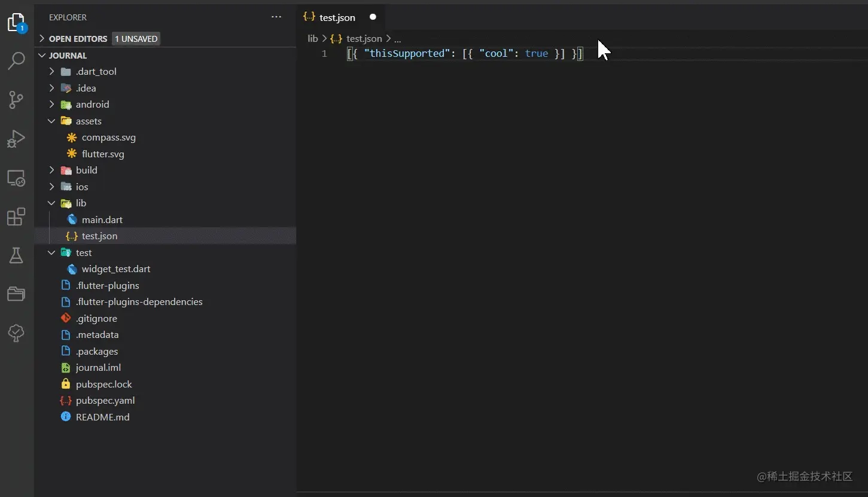Collapse the test folder chevron

(51, 252)
